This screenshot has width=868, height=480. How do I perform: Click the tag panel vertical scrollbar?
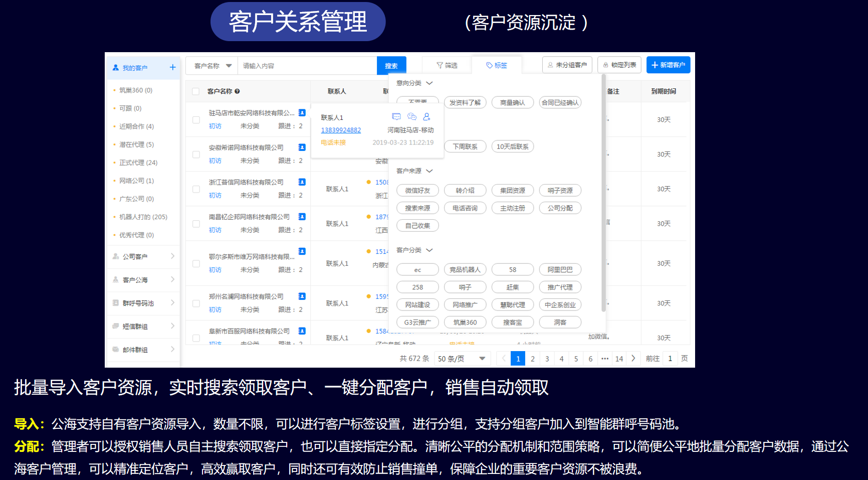(x=603, y=193)
